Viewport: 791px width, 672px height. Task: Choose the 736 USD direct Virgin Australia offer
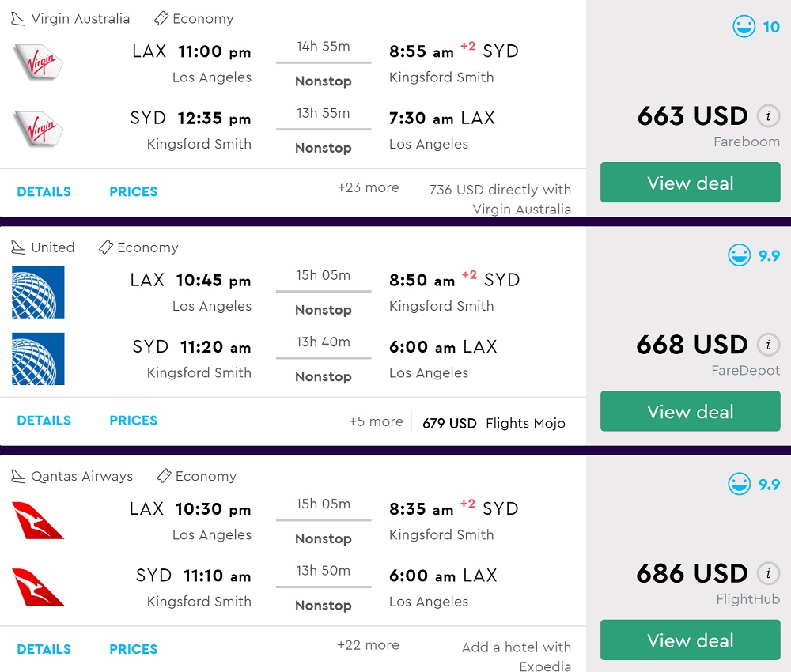(x=500, y=199)
